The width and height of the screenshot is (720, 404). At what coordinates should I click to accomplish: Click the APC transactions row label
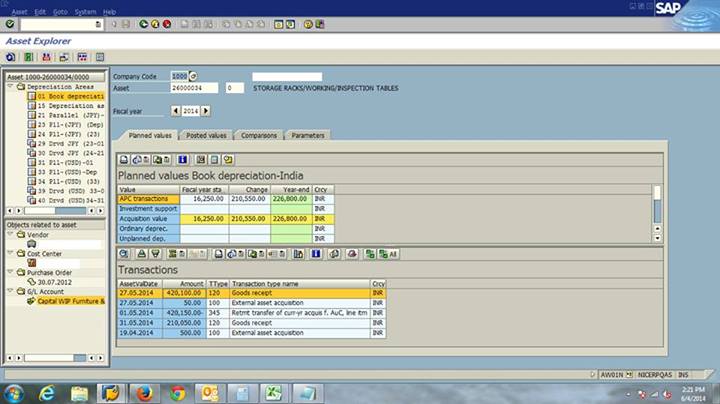pos(148,199)
